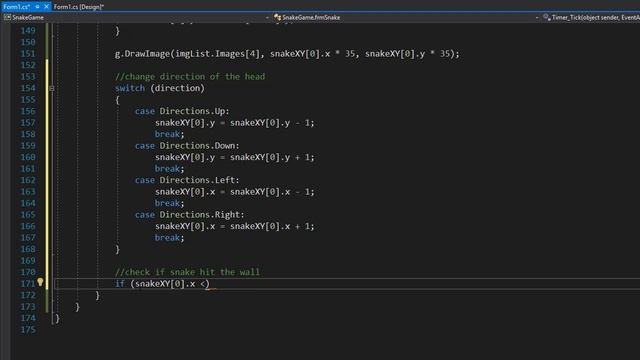
Task: Click the snakeXY[0].x + 1 assignment on line 166
Action: click(235, 226)
